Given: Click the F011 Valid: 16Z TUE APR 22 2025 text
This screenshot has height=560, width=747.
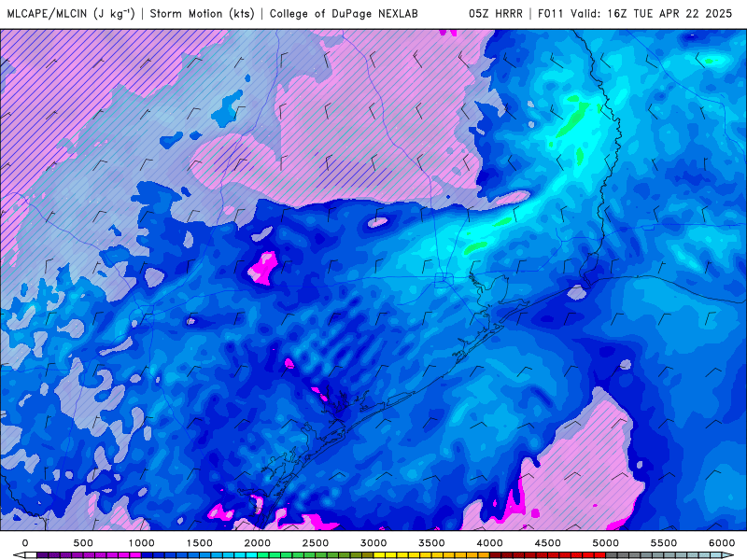Looking at the screenshot, I should (x=635, y=13).
